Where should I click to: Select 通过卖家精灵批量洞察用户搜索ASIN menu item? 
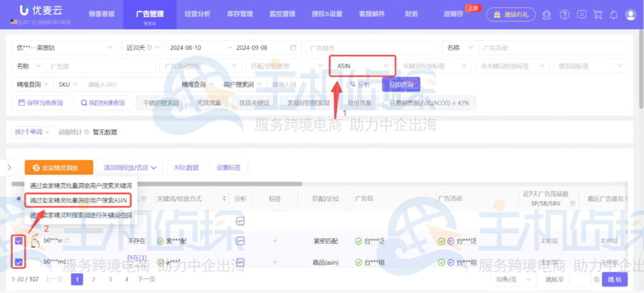point(78,200)
